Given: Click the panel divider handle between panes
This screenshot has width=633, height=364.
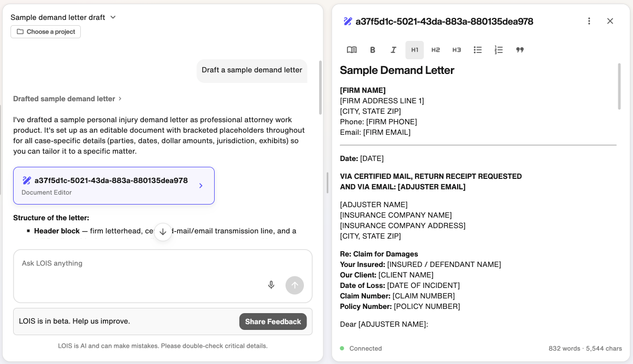Looking at the screenshot, I should tap(328, 182).
